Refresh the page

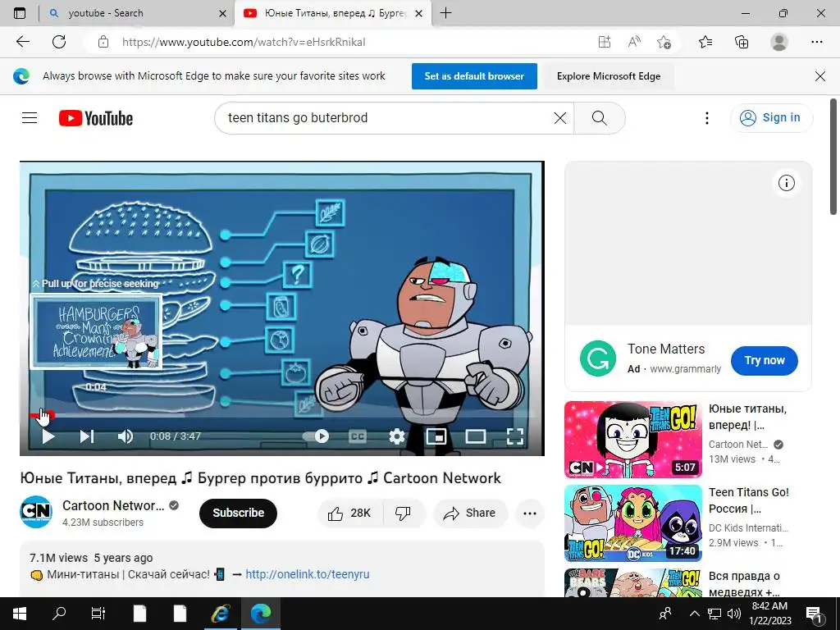(x=59, y=42)
